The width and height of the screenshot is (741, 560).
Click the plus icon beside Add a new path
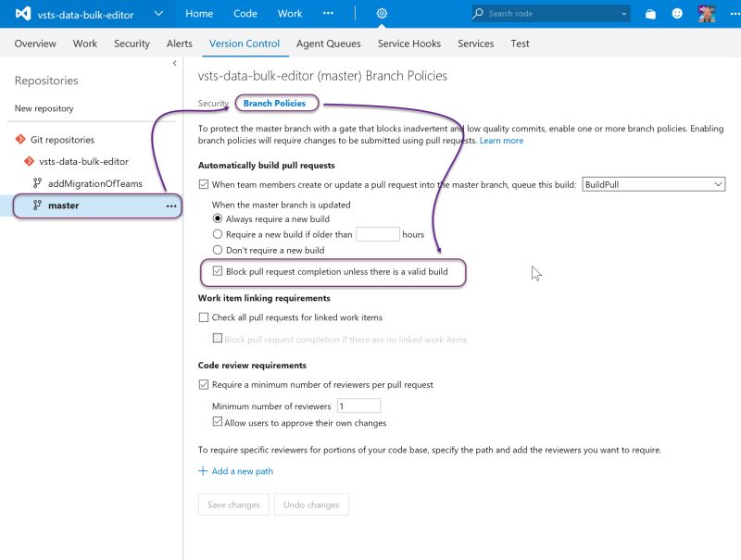click(203, 471)
